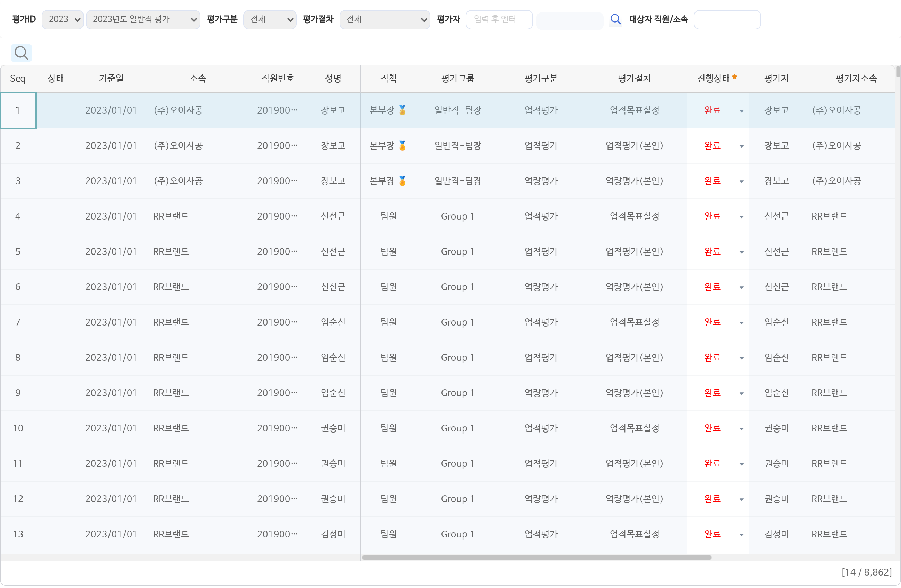
Task: Click the record count [14 / 8,862]
Action: (x=867, y=572)
